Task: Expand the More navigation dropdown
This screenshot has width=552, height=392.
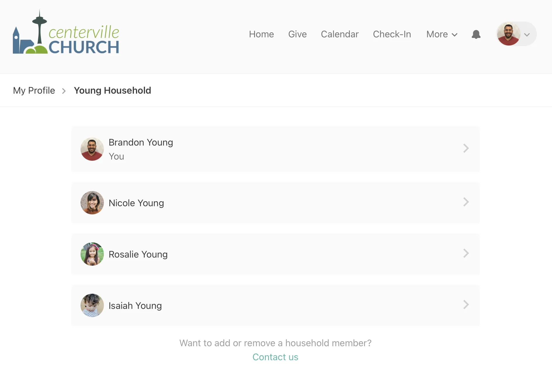Action: (x=442, y=34)
